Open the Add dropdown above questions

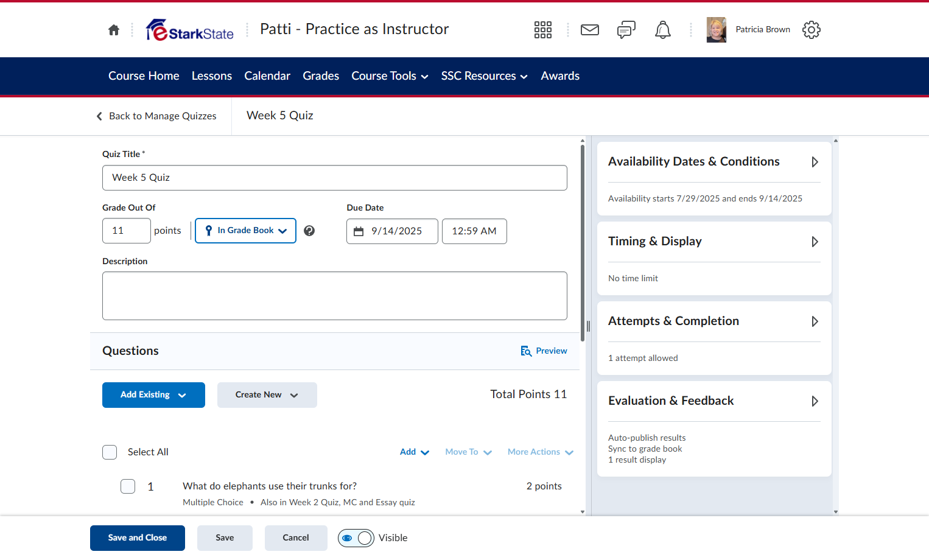point(415,452)
